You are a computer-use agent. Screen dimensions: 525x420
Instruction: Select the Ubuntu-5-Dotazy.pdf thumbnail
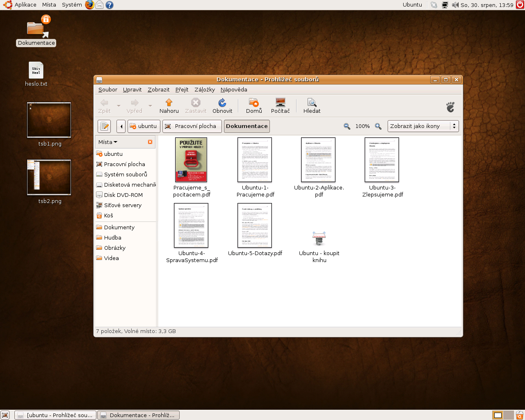click(x=255, y=225)
